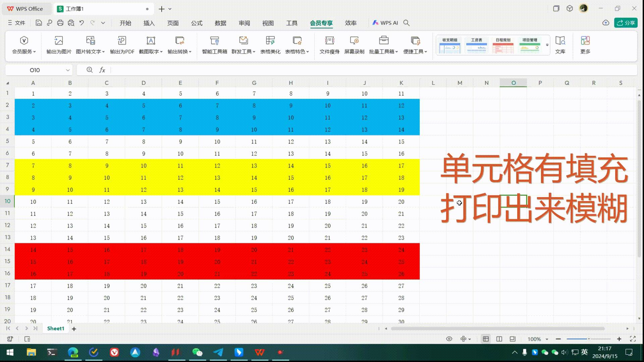Switch to the 开始 tab
Viewport: 644px width, 362px height.
[125, 23]
